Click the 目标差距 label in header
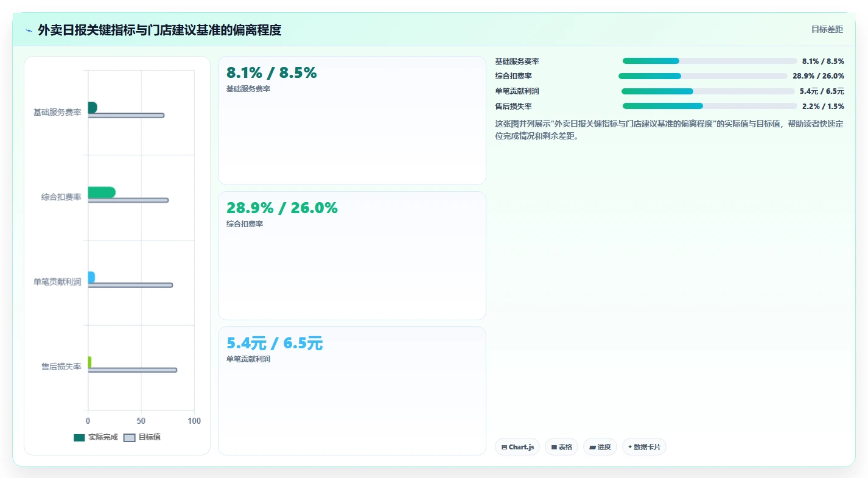 (x=827, y=29)
